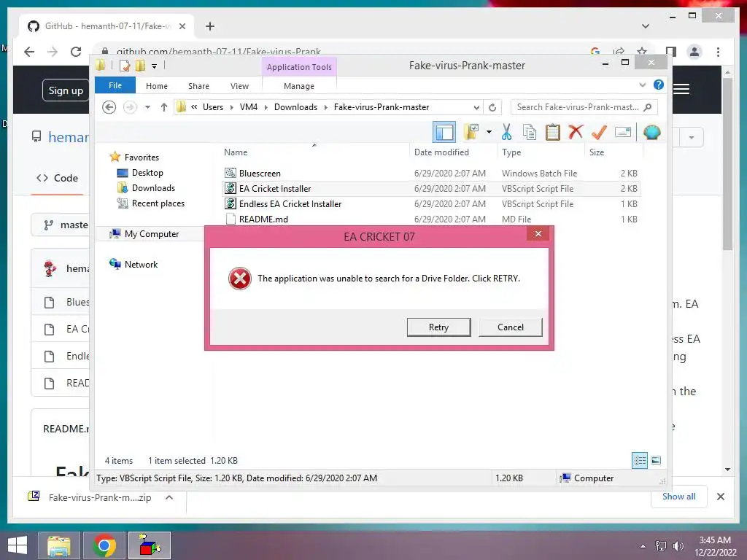
Task: Click Retry in the EA CRICKET 07 dialog
Action: (438, 327)
